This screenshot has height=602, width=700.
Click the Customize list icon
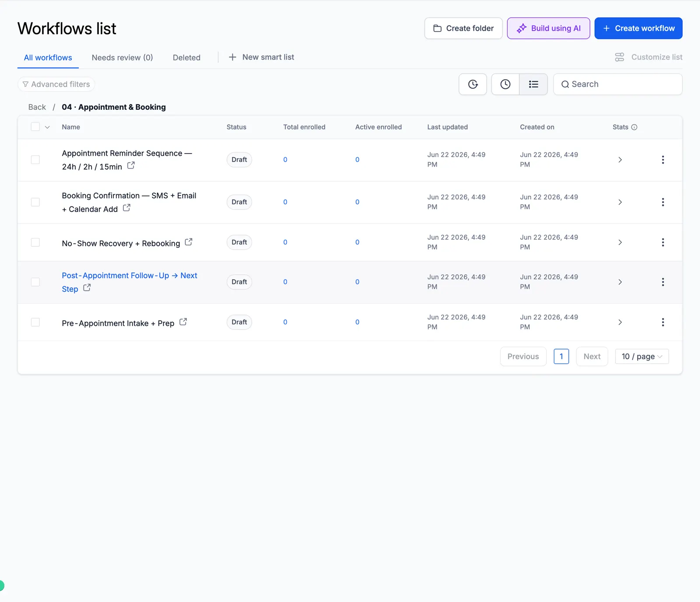tap(619, 57)
